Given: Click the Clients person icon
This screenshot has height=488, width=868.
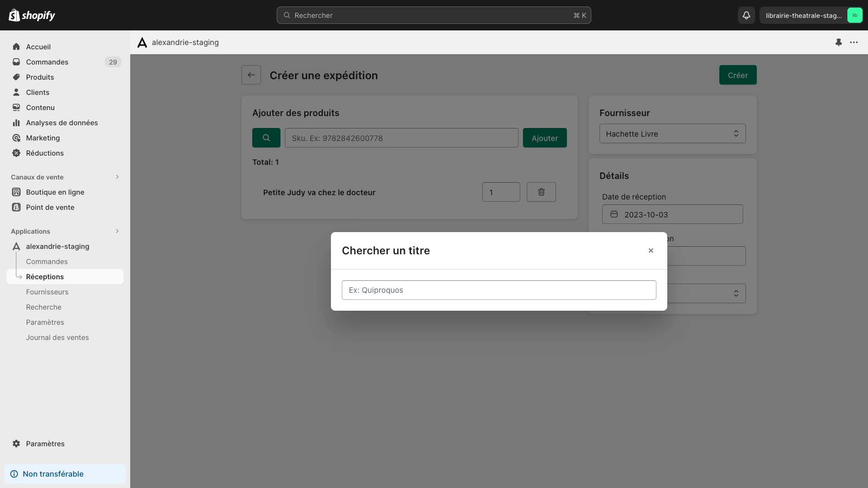Looking at the screenshot, I should [16, 92].
